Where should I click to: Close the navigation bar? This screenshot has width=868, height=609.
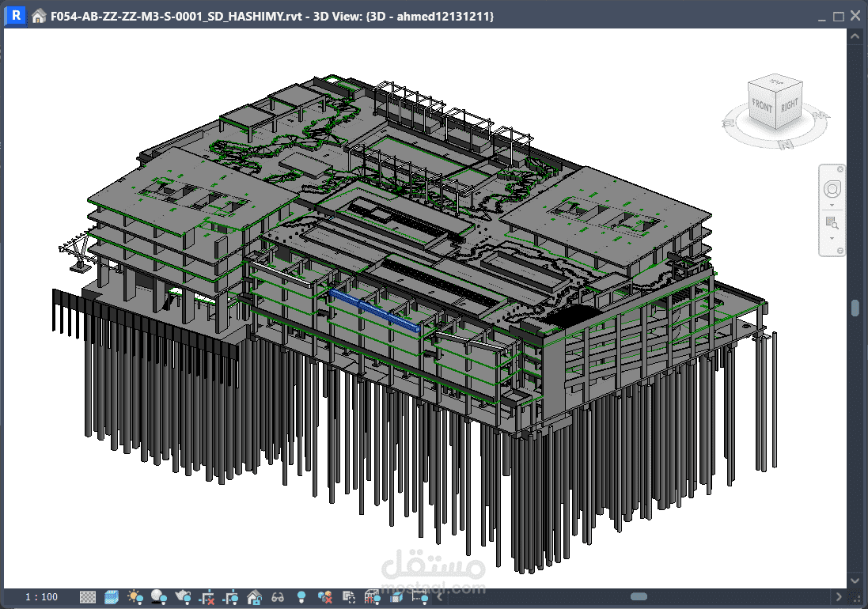point(840,169)
